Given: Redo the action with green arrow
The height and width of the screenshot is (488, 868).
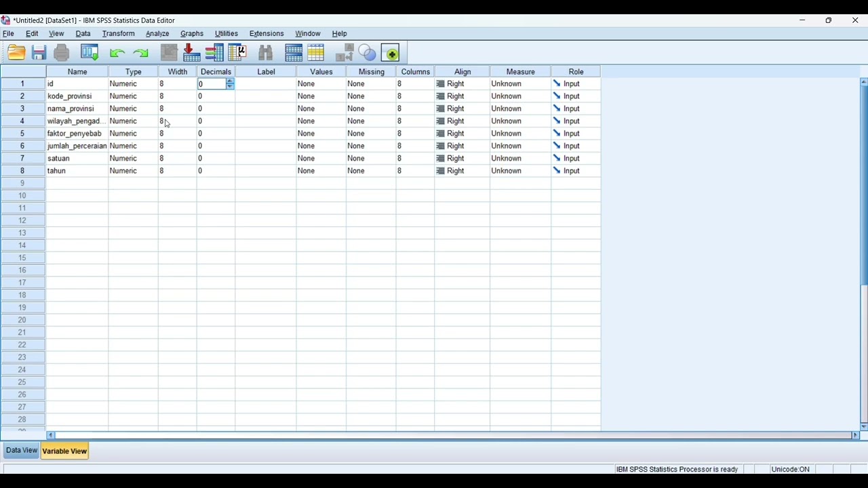Looking at the screenshot, I should pyautogui.click(x=140, y=53).
